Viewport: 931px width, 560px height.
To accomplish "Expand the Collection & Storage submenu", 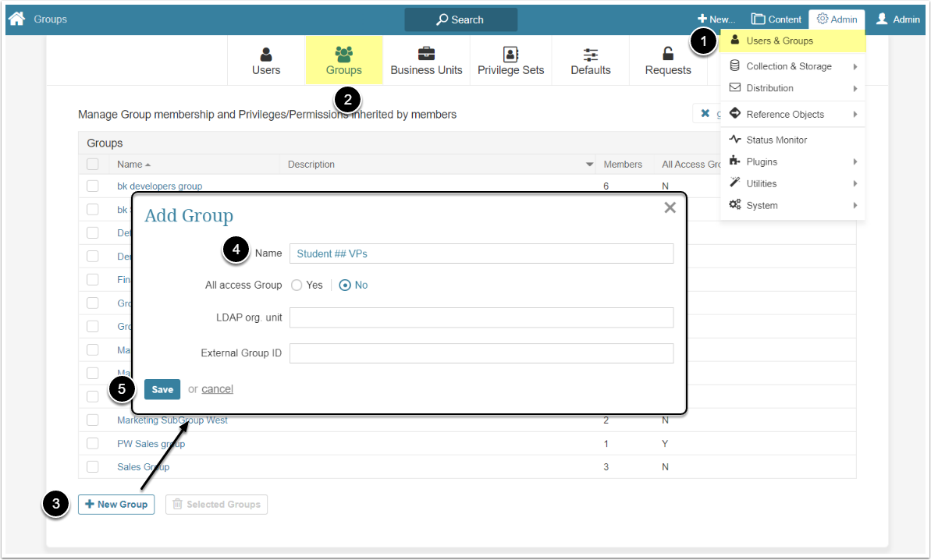I will click(x=789, y=66).
